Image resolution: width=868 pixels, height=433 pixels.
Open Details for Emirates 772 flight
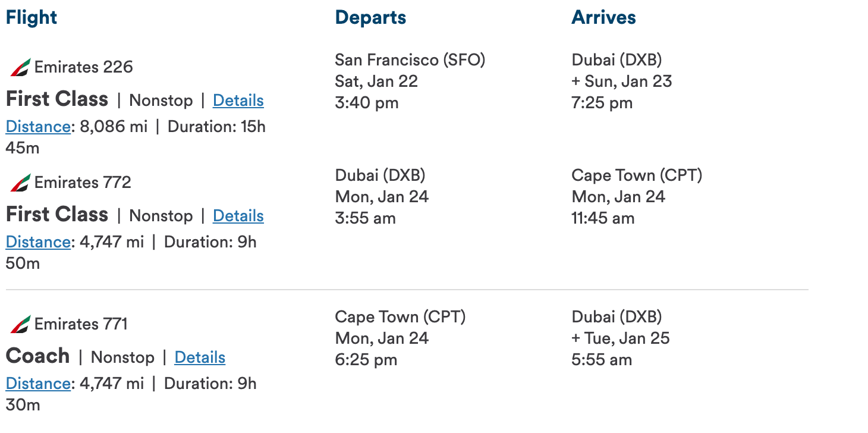(x=238, y=216)
